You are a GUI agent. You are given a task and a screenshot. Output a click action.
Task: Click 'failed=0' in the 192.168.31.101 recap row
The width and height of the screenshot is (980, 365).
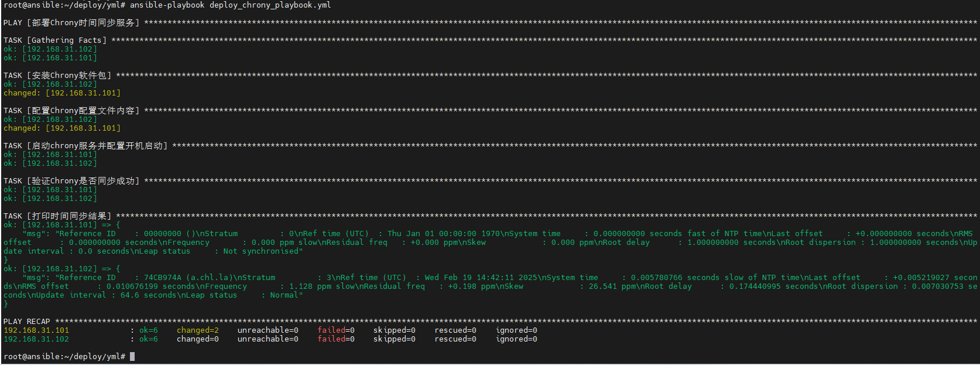(336, 330)
